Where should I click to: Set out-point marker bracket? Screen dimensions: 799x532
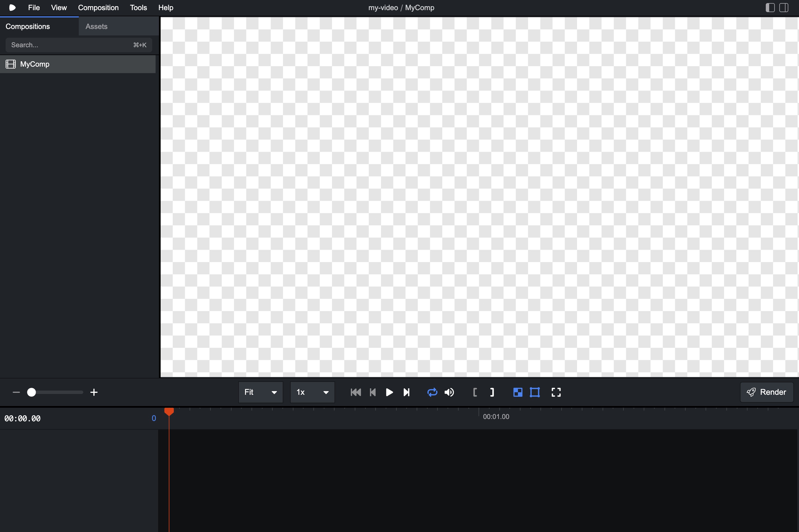[492, 392]
